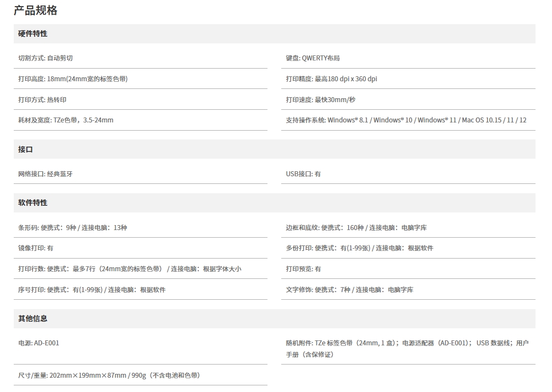Click the 产品规格 page heading
This screenshot has height=392, width=552.
tap(36, 10)
